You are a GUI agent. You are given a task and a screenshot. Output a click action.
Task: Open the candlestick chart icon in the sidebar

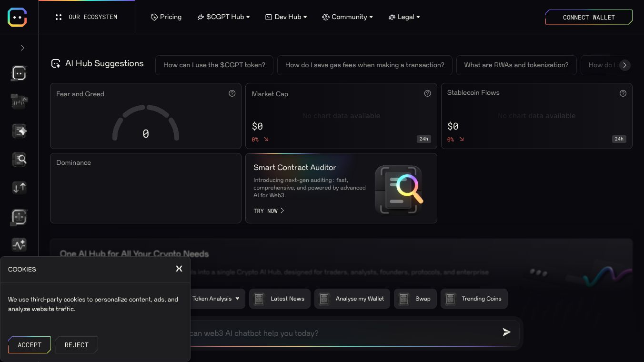(x=19, y=101)
